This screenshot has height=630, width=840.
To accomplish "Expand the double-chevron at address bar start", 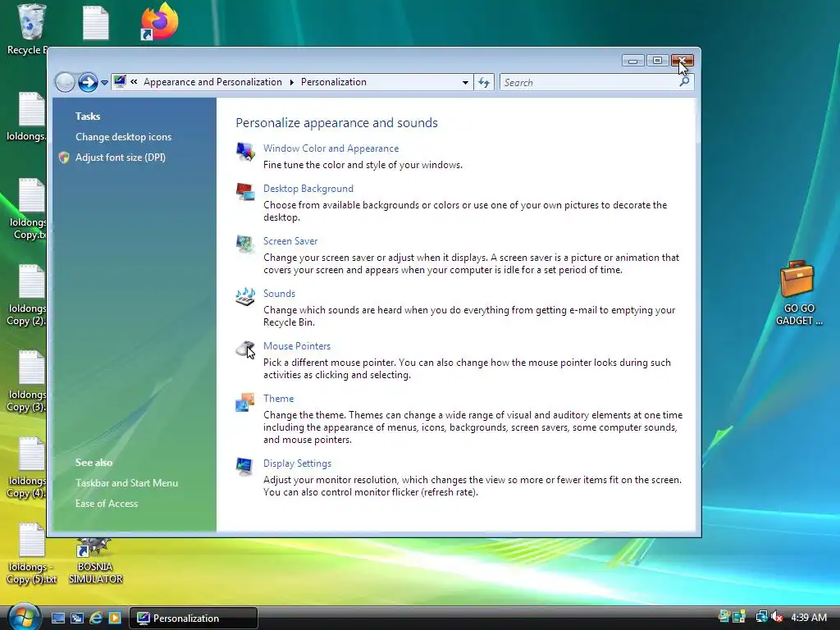I will coord(134,81).
